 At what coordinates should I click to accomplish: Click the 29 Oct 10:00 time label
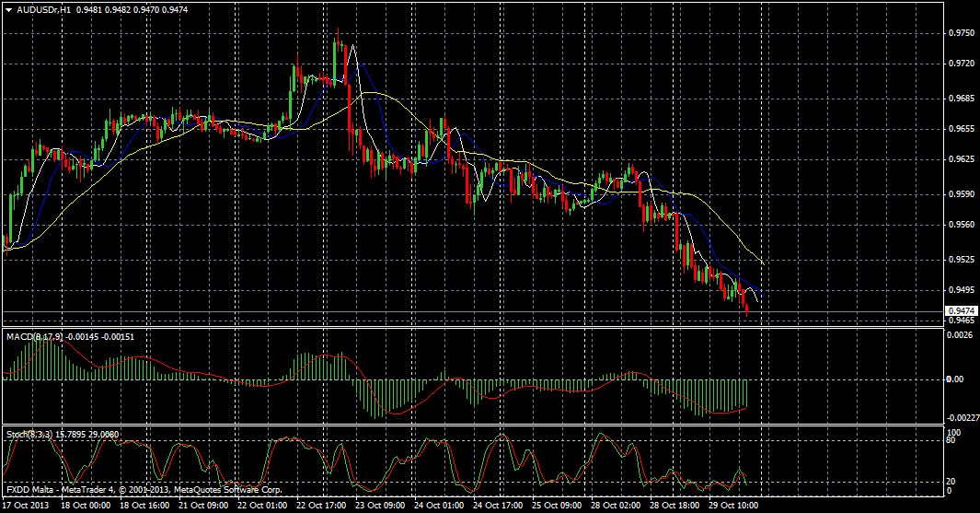[735, 506]
